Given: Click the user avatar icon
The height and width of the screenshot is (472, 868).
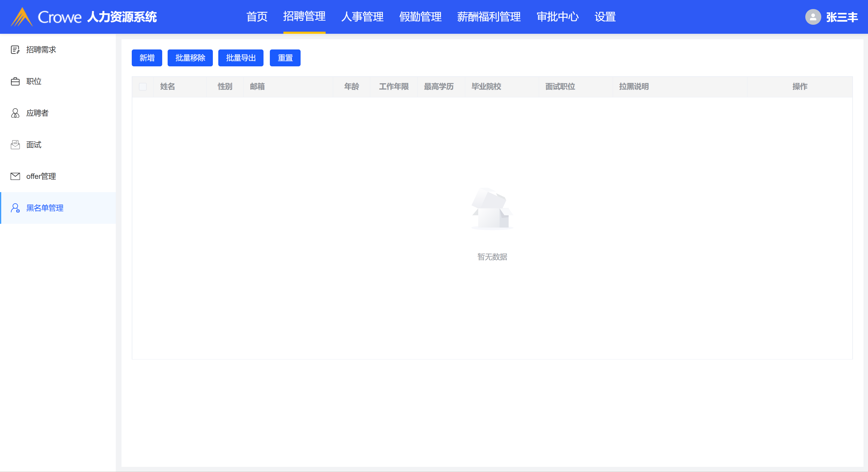Looking at the screenshot, I should pyautogui.click(x=813, y=17).
